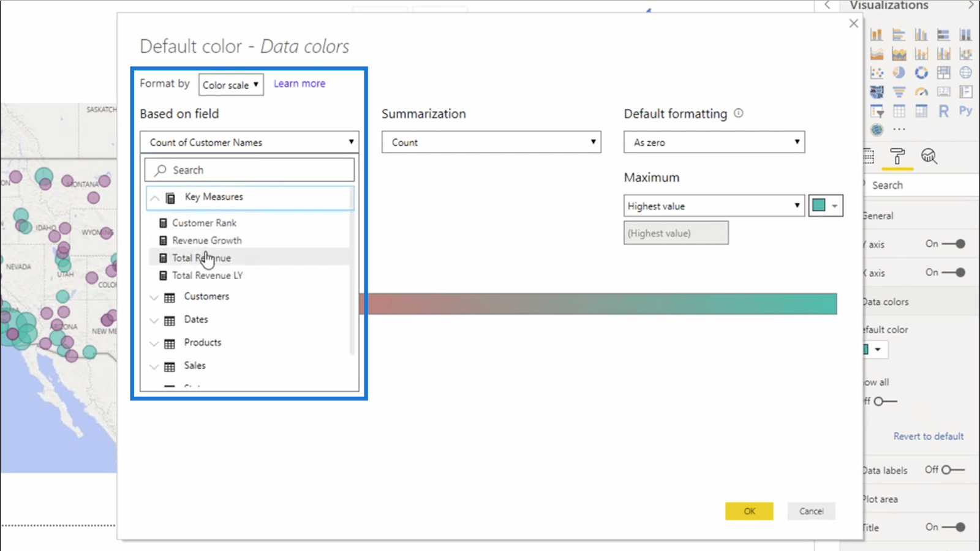Select the table visual
Image resolution: width=980 pixels, height=551 pixels.
coord(899,111)
